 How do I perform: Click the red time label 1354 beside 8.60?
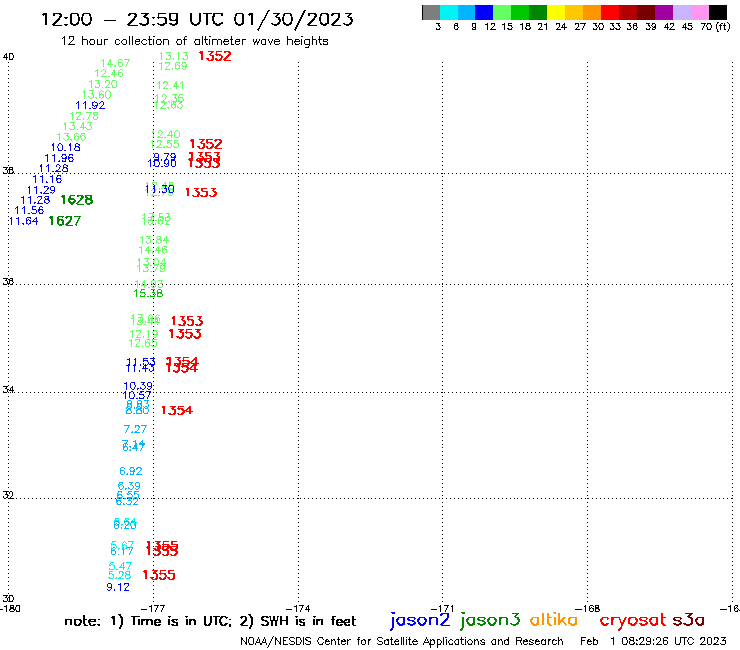coord(177,410)
